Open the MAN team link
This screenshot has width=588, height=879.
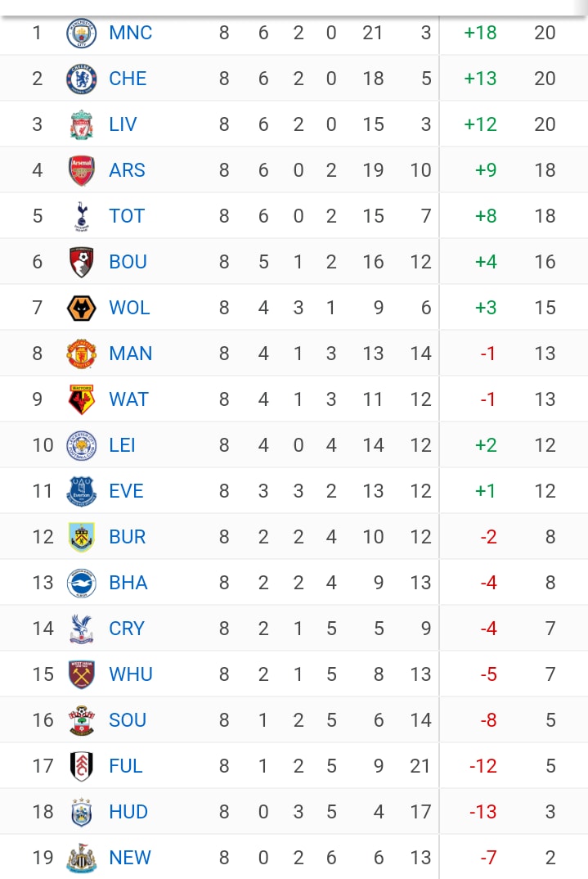pyautogui.click(x=131, y=354)
